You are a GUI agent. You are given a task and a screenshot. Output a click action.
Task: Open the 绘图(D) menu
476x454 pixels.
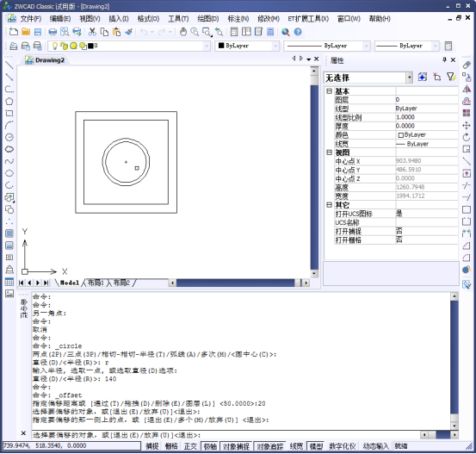pos(208,19)
